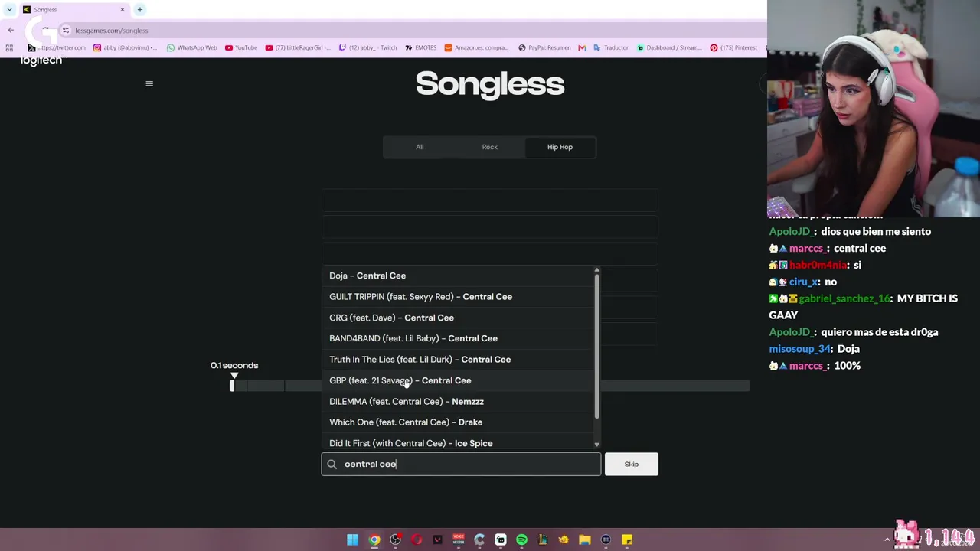Click the Windows Start button
This screenshot has width=980, height=551.
(353, 540)
